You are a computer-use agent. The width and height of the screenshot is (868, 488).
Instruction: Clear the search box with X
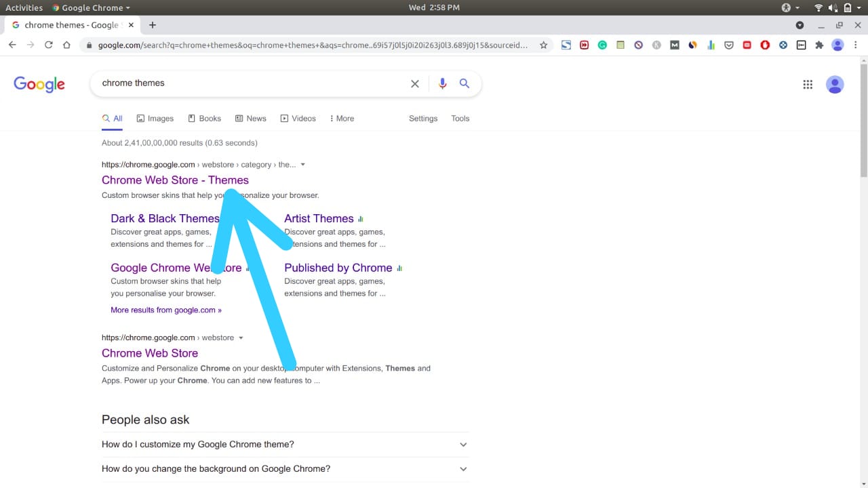(415, 84)
